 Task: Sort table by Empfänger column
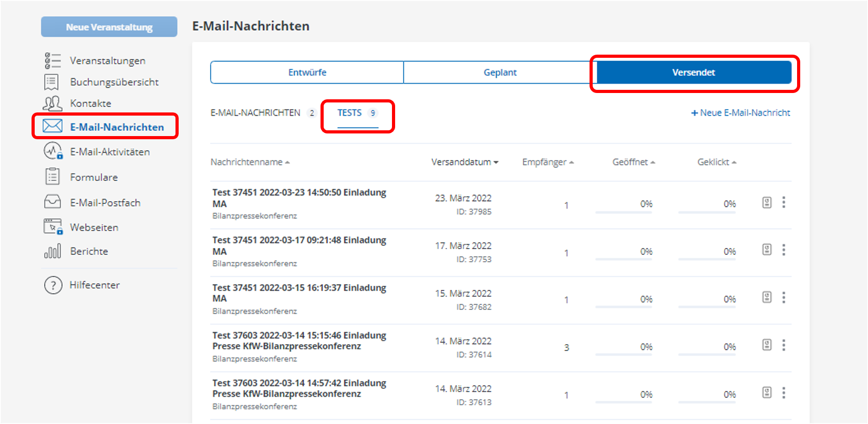[548, 162]
